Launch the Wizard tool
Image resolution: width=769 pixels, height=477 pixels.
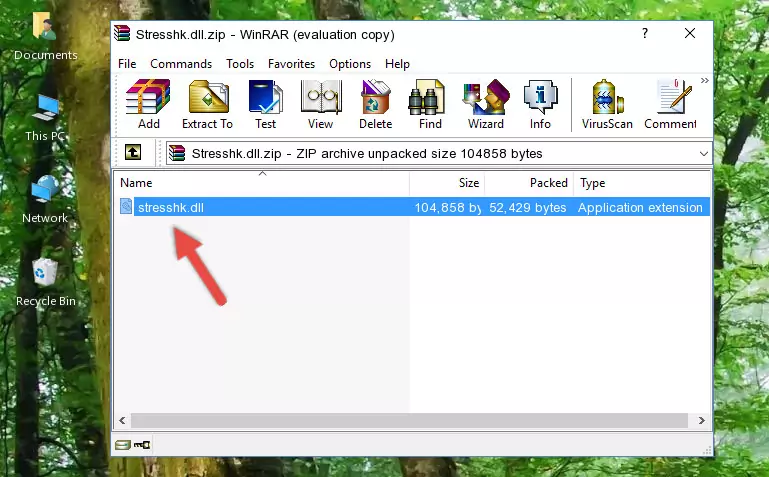486,104
